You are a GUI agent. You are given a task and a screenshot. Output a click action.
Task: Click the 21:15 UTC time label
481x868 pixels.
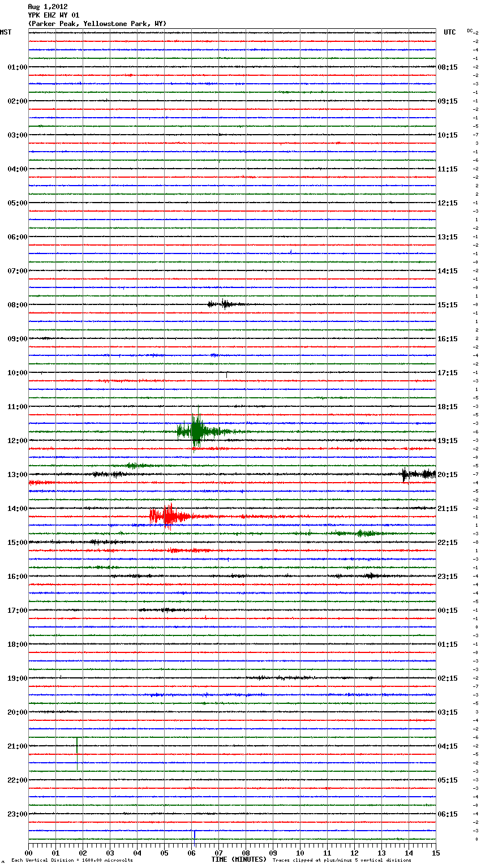(448, 509)
